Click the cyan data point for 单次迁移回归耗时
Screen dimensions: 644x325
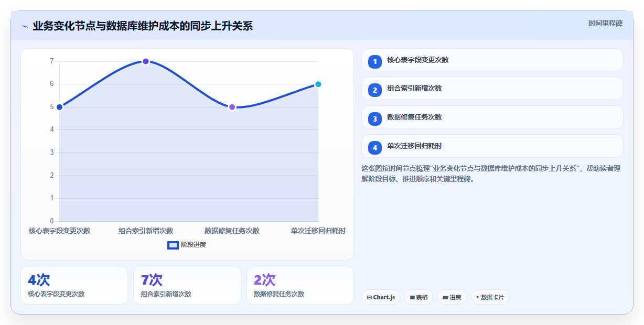point(318,84)
